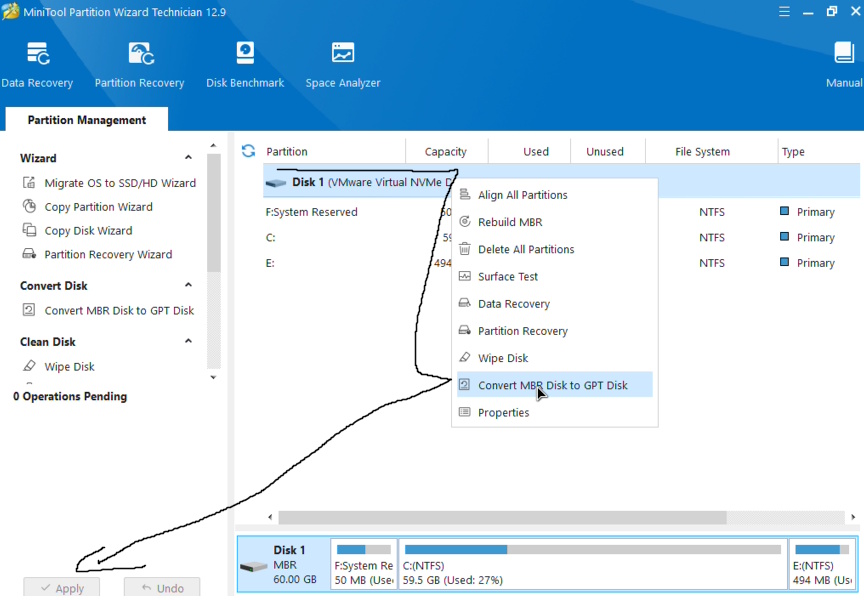Screen dimensions: 864x600
Task: Click the Properties menu icon
Action: tap(465, 412)
